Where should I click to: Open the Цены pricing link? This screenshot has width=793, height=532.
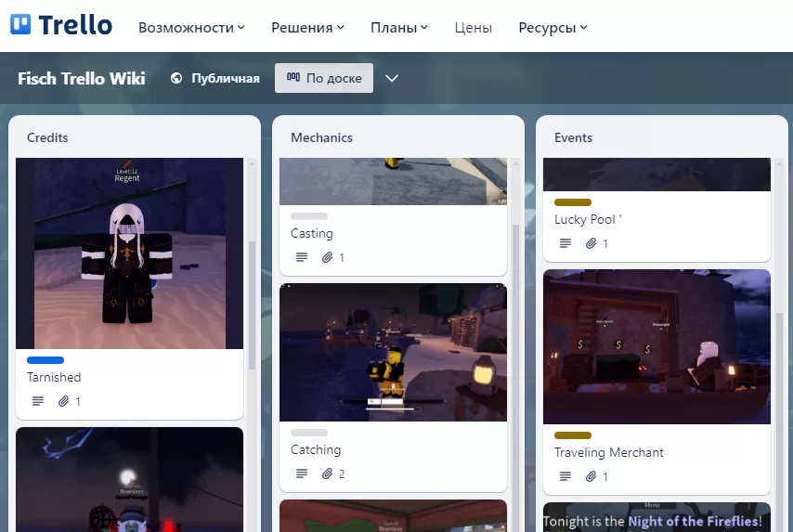[474, 28]
